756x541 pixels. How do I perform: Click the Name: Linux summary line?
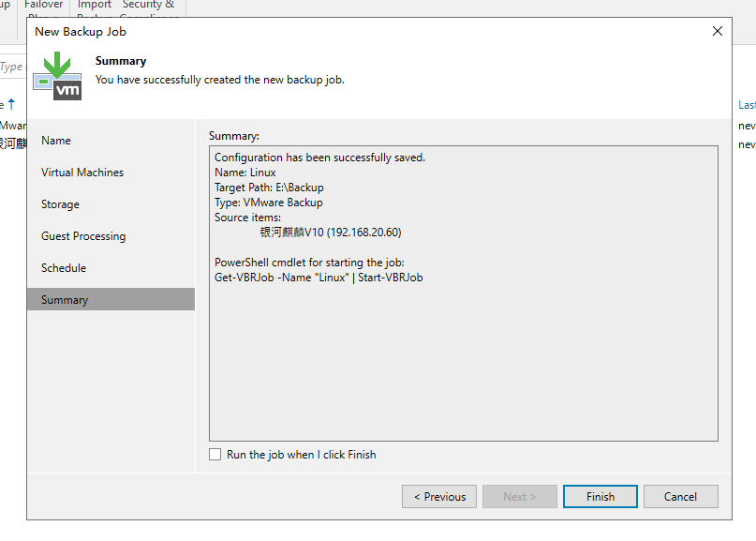pos(245,173)
